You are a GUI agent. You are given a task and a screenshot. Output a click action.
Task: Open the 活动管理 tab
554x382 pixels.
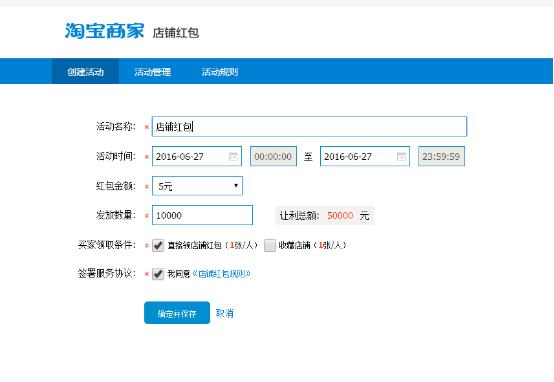(x=152, y=72)
